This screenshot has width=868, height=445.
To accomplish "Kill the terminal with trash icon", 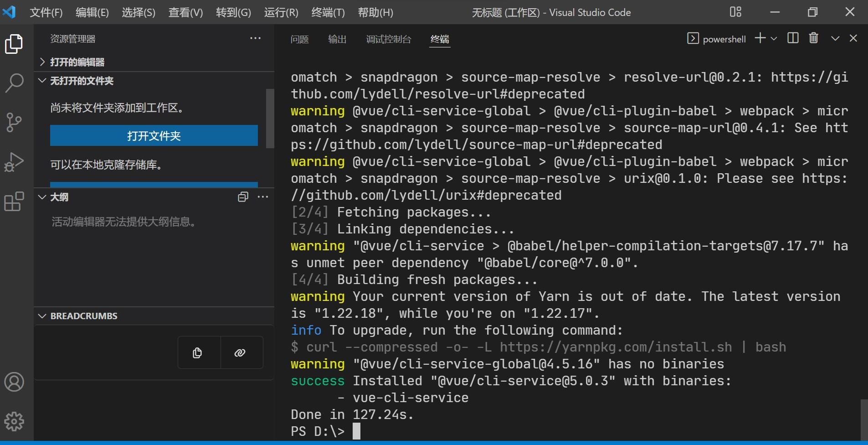I will coord(814,38).
